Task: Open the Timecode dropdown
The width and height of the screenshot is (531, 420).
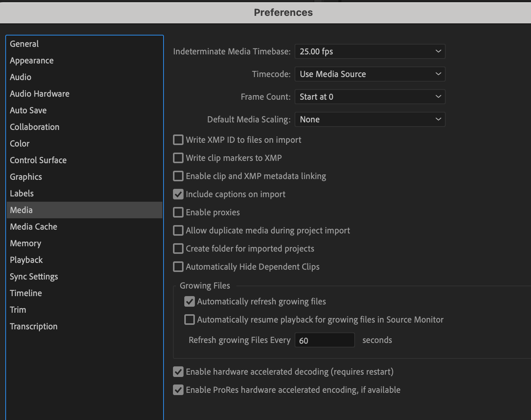Action: (x=370, y=74)
